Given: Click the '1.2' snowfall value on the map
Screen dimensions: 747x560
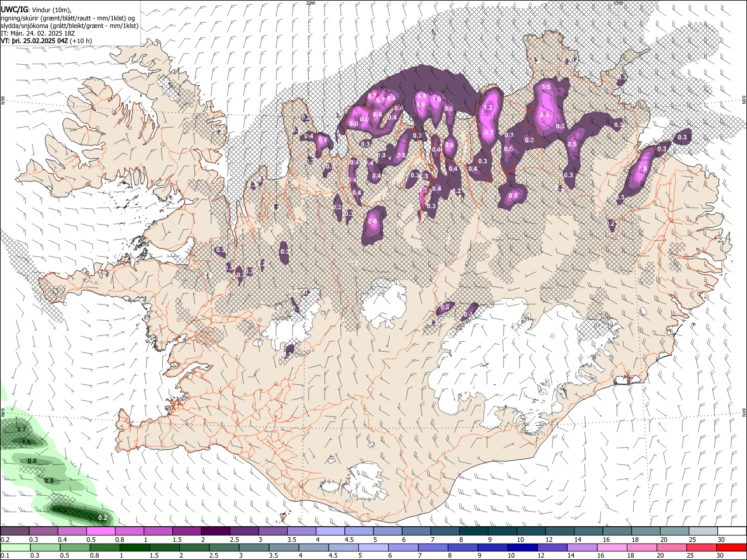Looking at the screenshot, I should coord(488,108).
